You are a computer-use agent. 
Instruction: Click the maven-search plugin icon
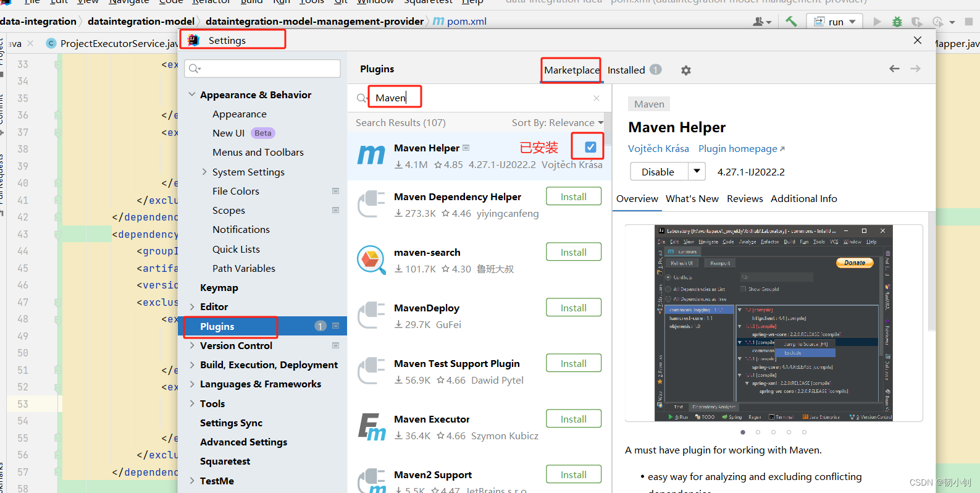[371, 259]
